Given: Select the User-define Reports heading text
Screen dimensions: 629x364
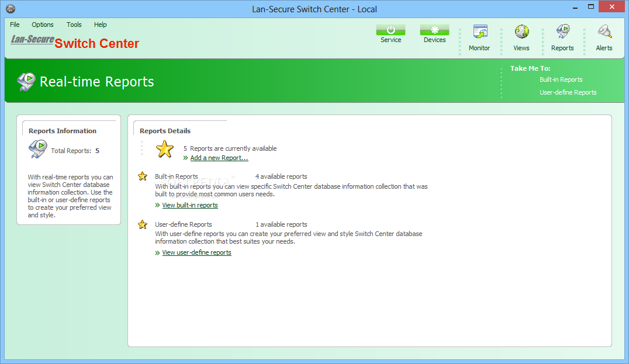Looking at the screenshot, I should (x=184, y=224).
